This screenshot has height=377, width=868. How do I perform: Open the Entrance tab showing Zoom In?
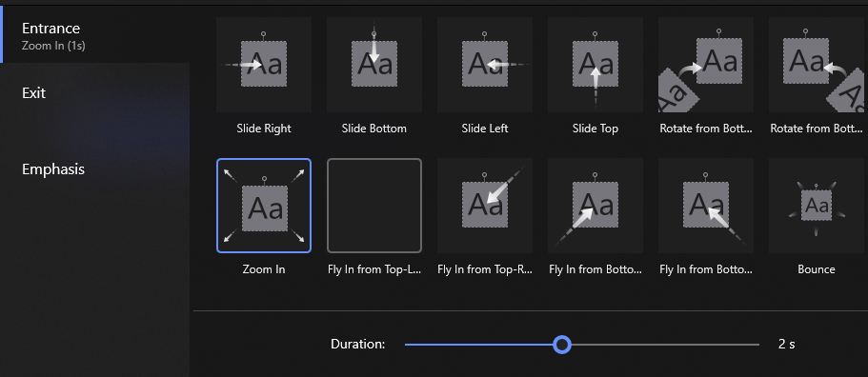(95, 35)
